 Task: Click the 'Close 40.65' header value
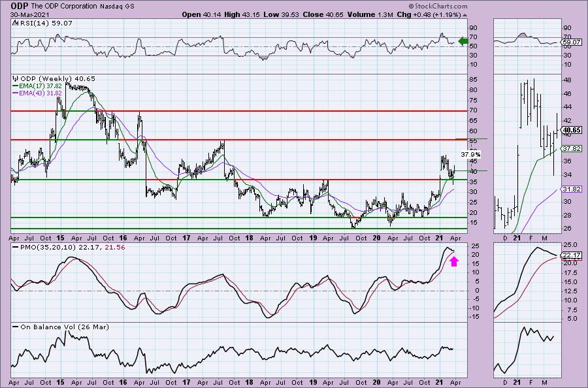(323, 14)
